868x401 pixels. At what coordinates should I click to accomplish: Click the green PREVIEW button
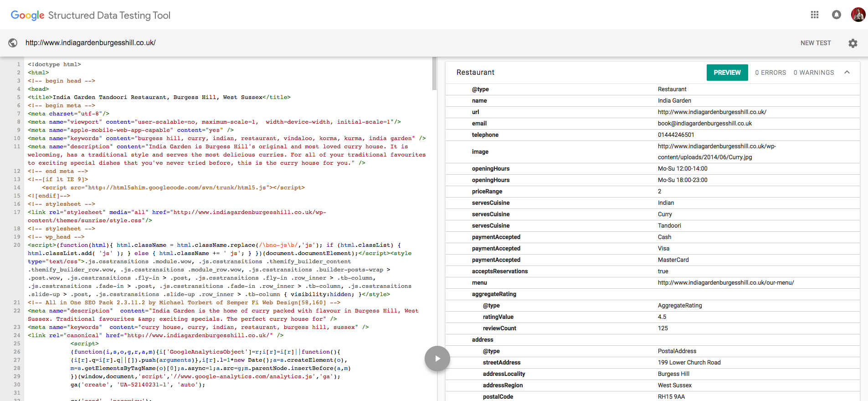727,73
